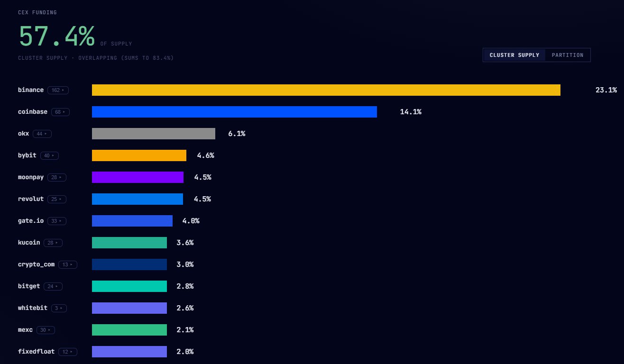This screenshot has height=364, width=624.
Task: Select the teal bitget bar
Action: [129, 286]
